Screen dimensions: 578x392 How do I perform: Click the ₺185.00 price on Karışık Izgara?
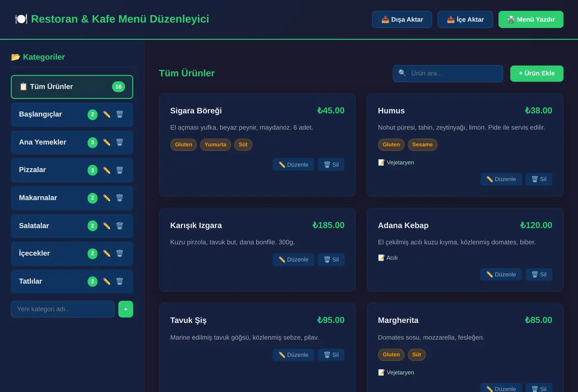(x=328, y=225)
